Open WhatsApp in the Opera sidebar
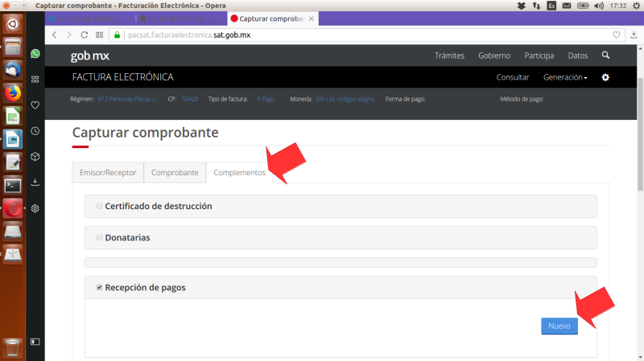644x361 pixels. click(35, 54)
